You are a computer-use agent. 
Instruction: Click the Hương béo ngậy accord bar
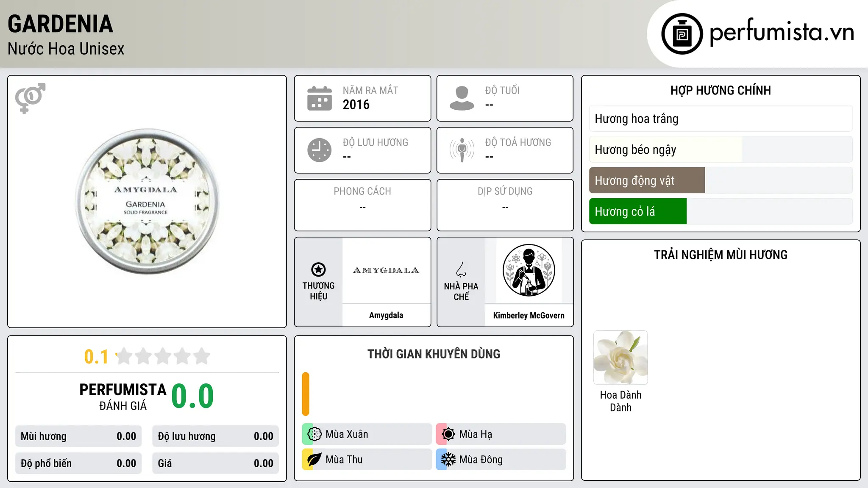721,150
